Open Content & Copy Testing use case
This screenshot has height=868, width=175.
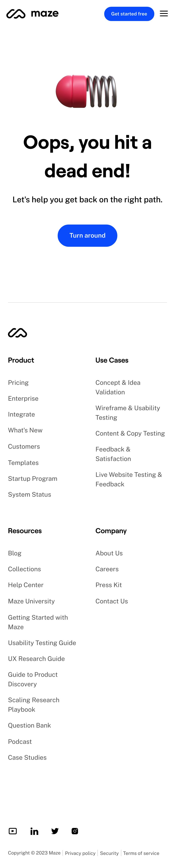[130, 433]
